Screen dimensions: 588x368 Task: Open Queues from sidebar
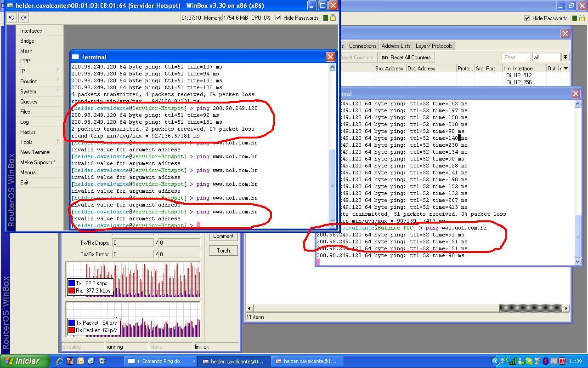pyautogui.click(x=28, y=102)
